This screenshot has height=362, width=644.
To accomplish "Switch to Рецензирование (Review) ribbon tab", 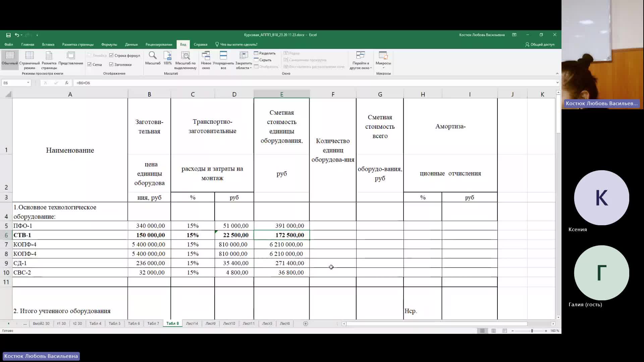I will click(159, 44).
